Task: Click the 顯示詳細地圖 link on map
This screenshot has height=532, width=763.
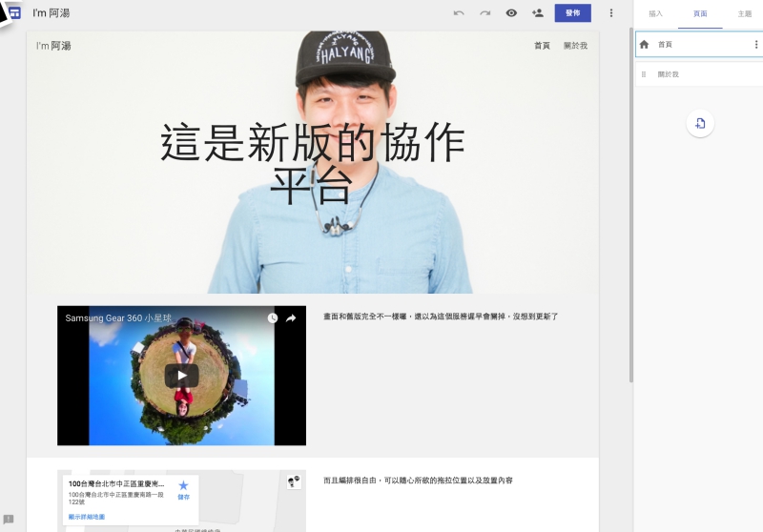Action: point(87,517)
